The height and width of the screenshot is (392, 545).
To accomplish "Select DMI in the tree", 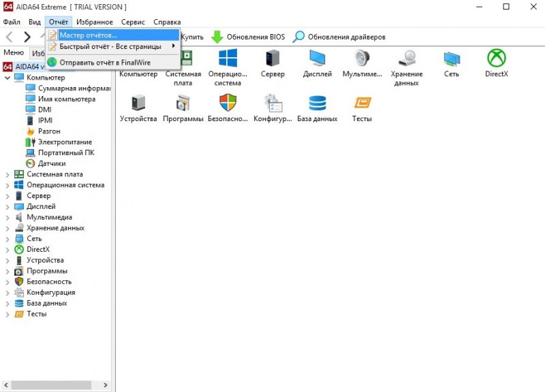I will [x=44, y=110].
